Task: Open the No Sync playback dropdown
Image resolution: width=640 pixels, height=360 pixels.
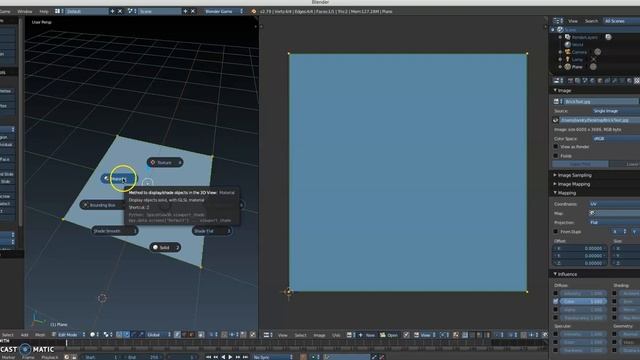Action: pos(273,357)
